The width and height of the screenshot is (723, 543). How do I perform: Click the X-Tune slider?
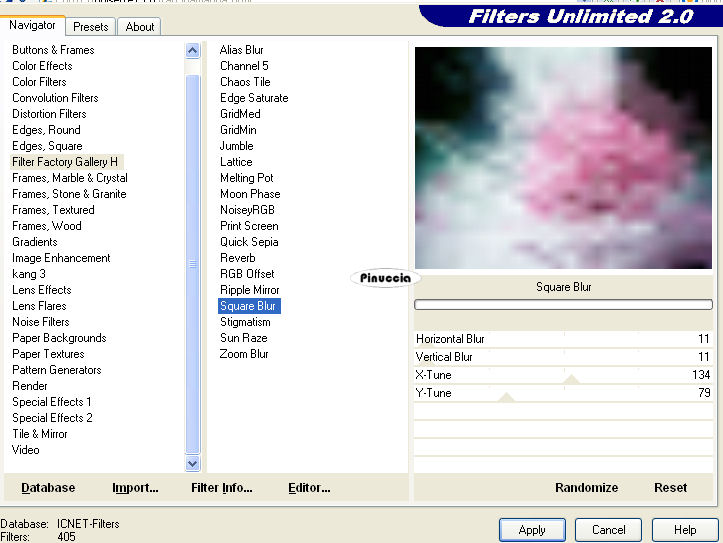[x=563, y=375]
